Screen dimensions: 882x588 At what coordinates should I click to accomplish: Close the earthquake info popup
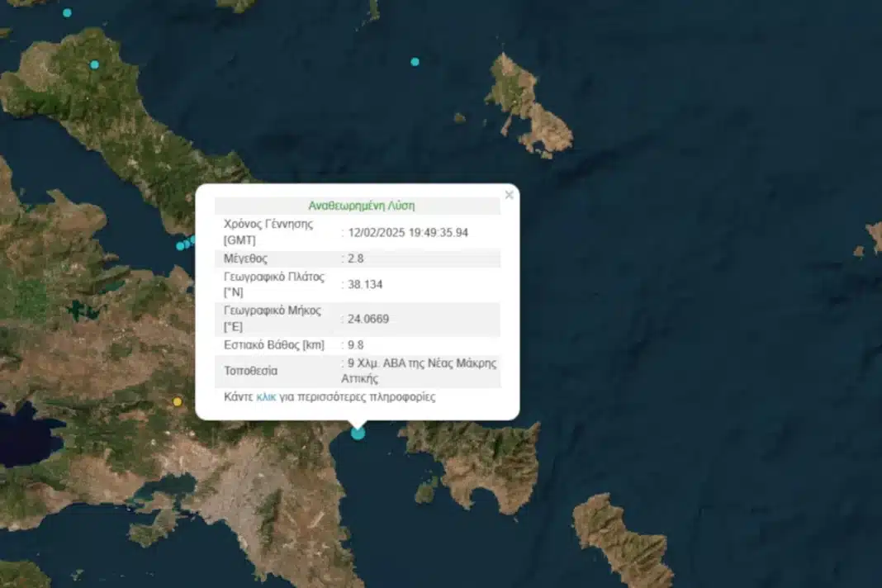coord(509,195)
